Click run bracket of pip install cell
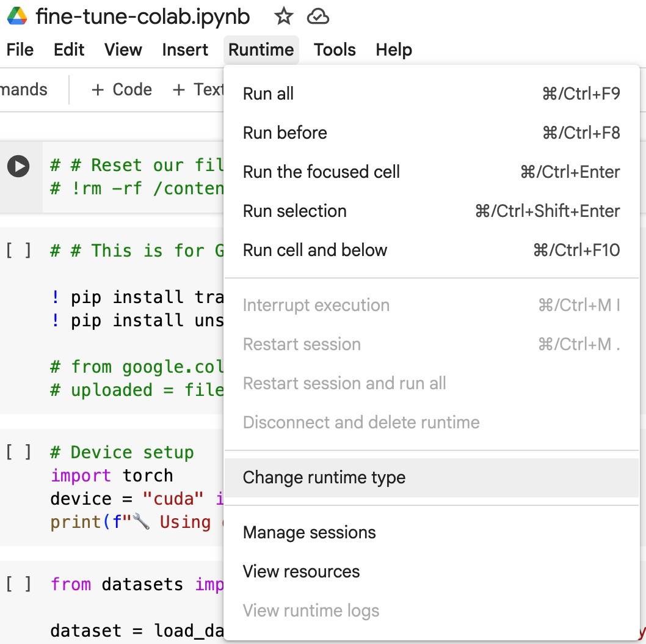 pos(18,251)
